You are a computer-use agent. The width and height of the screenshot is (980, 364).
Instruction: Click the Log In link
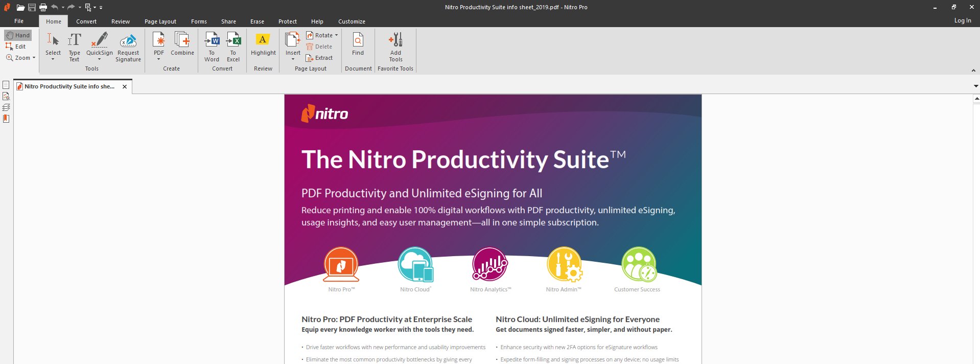[x=963, y=20]
